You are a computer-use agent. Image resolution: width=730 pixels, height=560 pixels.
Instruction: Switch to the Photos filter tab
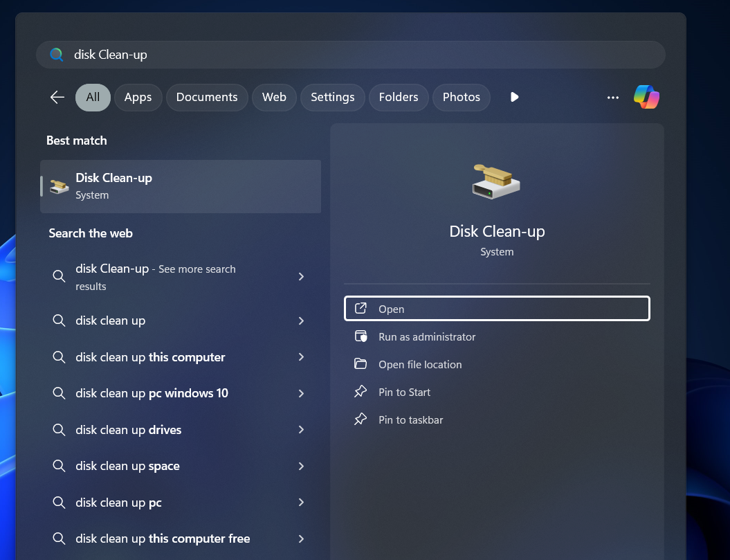point(462,98)
